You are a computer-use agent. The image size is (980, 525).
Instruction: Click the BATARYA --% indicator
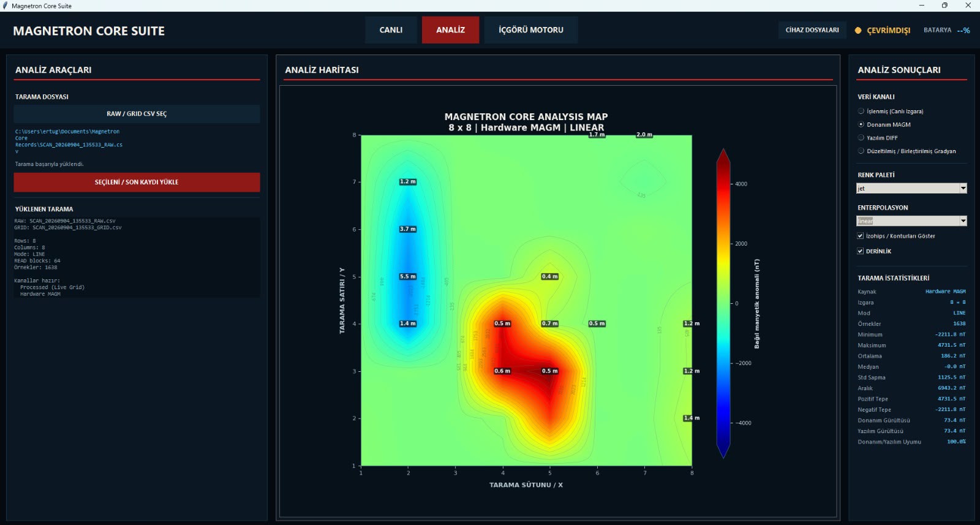coord(947,30)
